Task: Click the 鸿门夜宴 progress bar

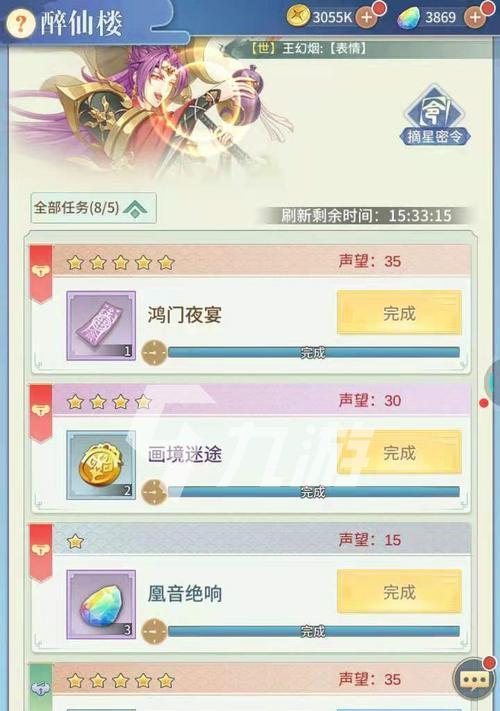Action: click(313, 352)
